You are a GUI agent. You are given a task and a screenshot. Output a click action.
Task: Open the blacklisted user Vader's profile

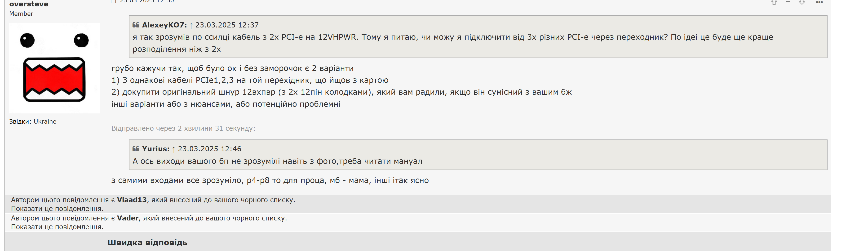[x=128, y=218]
